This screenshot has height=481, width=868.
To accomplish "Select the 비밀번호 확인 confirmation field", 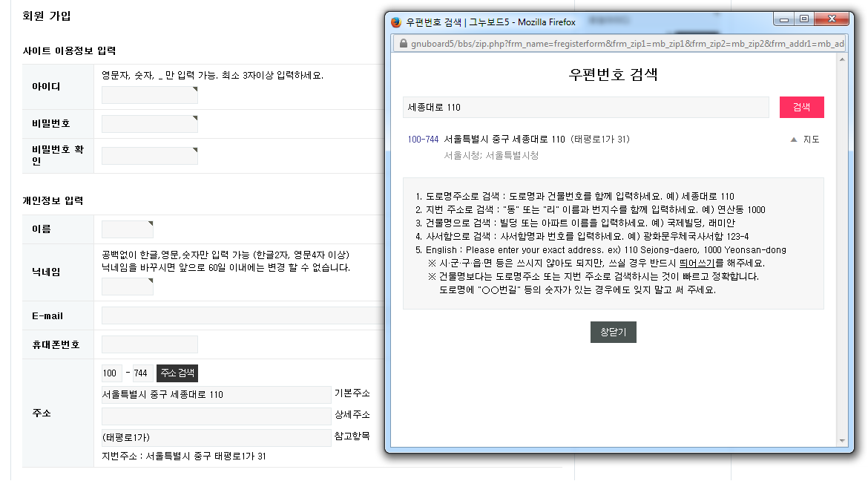I will coord(148,155).
